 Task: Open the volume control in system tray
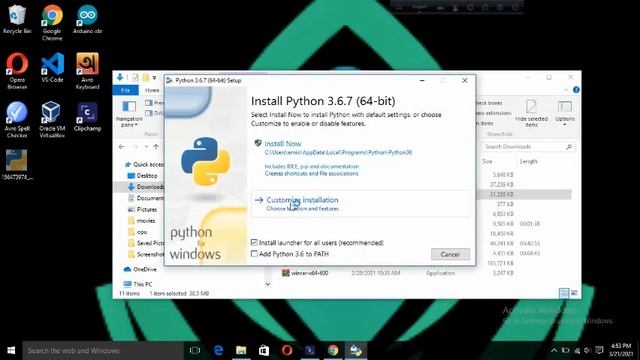point(587,350)
